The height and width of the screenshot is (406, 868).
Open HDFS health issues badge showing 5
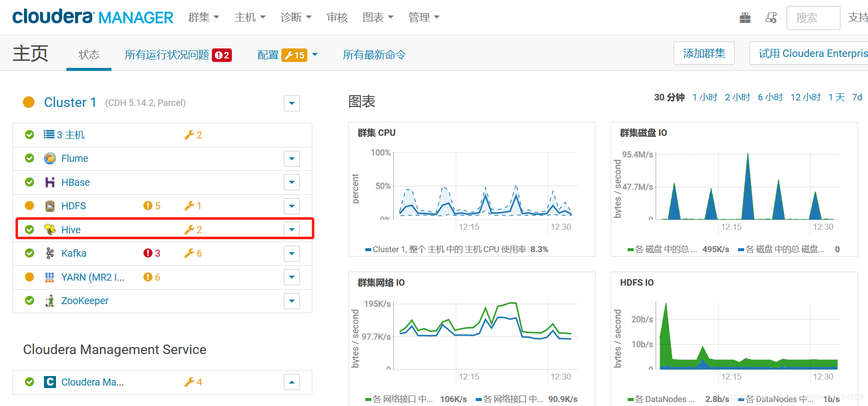(x=152, y=206)
